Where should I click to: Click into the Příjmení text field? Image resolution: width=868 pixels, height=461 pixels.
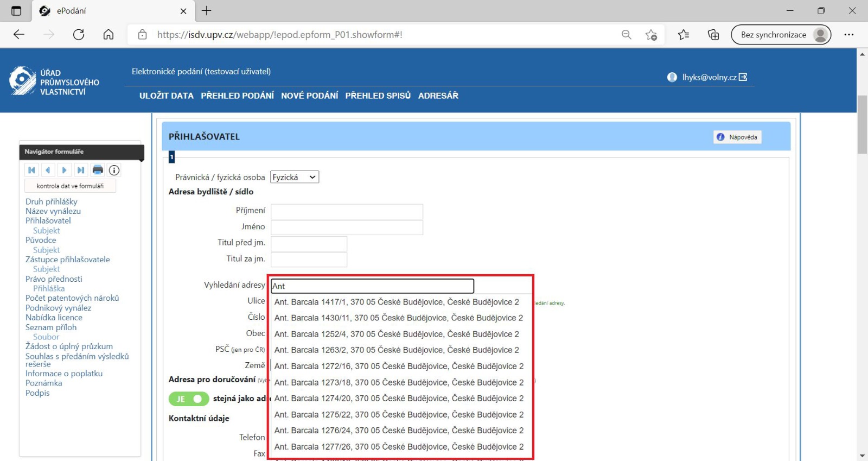pos(347,211)
